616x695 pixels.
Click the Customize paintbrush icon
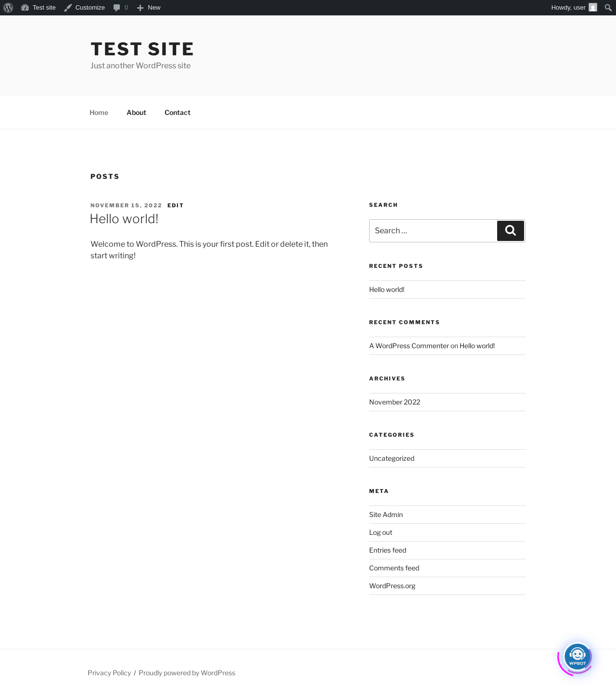pos(68,8)
